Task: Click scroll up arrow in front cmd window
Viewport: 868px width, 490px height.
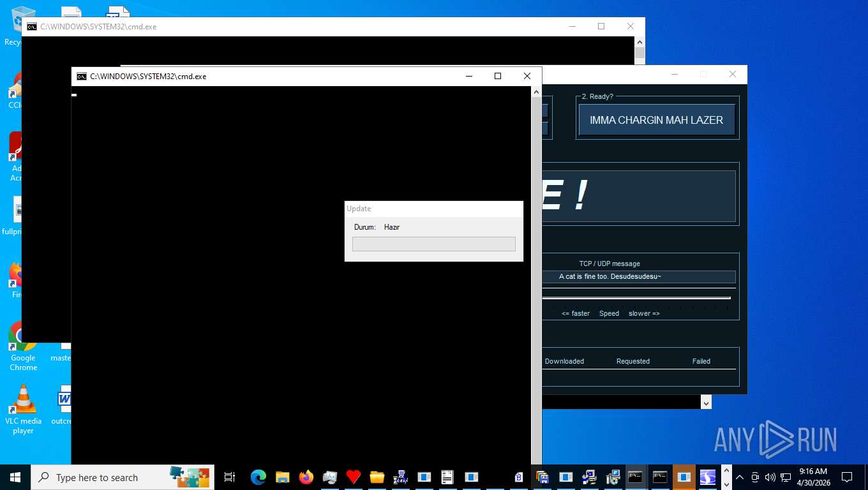Action: pos(536,92)
